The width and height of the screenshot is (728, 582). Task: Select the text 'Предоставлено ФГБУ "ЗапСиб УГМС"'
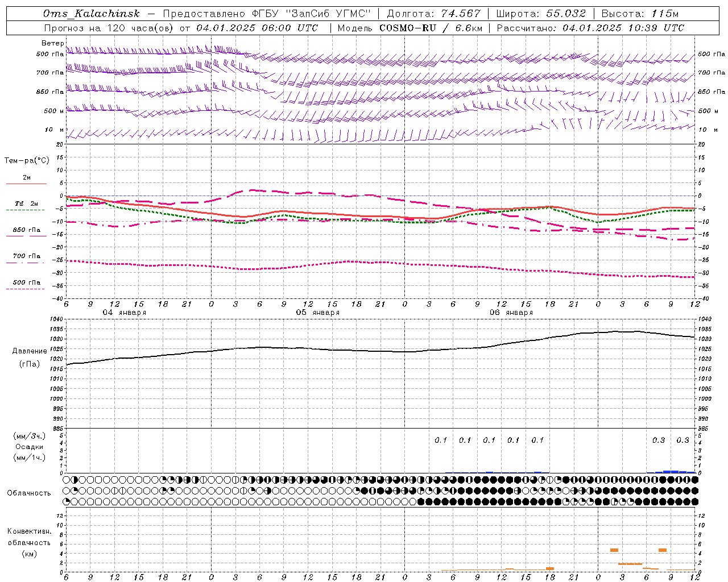(x=267, y=14)
